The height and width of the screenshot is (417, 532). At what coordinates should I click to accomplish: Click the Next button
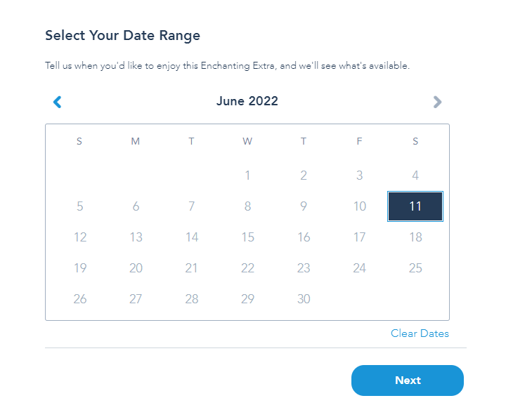click(408, 380)
